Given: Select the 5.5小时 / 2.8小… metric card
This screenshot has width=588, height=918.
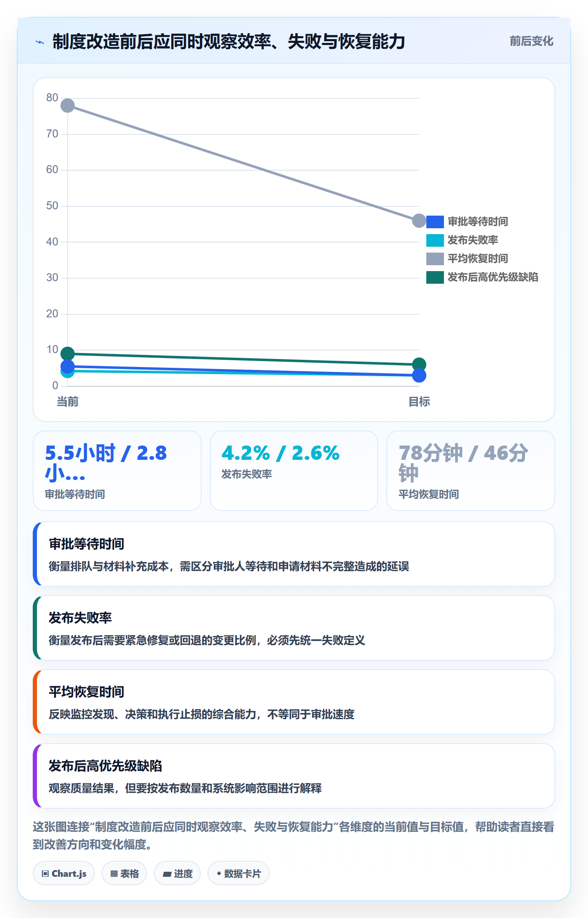Looking at the screenshot, I should tap(117, 471).
